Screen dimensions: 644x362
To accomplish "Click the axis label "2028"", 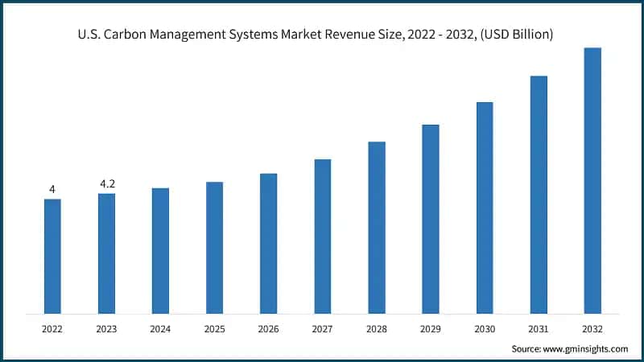I will pos(377,329).
